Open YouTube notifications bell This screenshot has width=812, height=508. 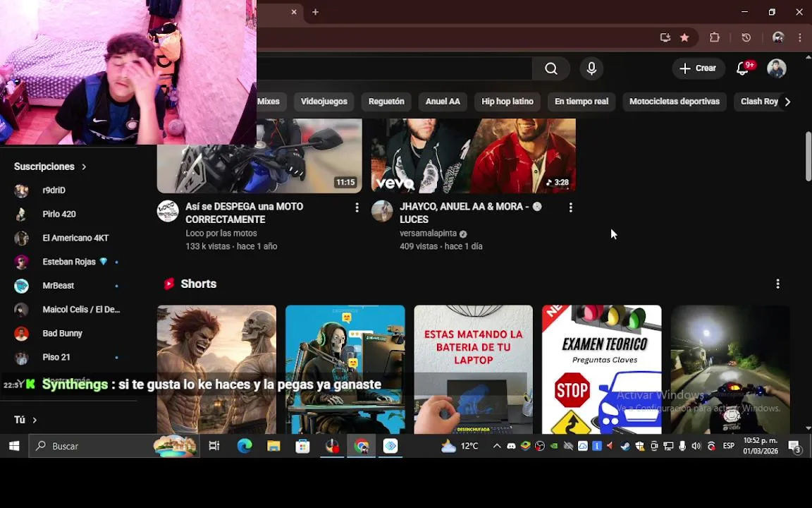(743, 68)
